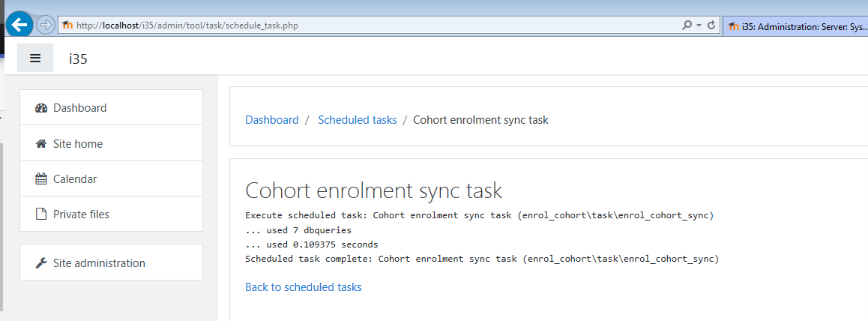Click the Site administration wrench icon
Screen dimensions: 868x321
tap(41, 263)
